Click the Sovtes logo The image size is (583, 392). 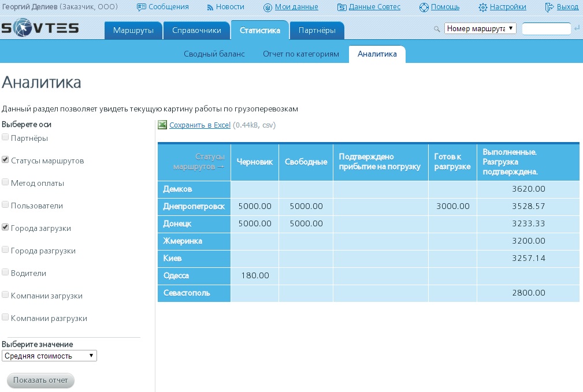click(x=40, y=28)
